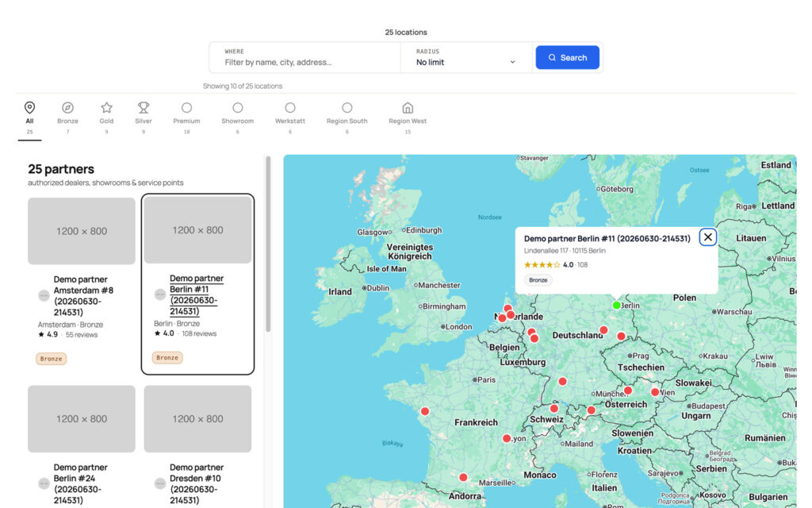Image resolution: width=812 pixels, height=508 pixels.
Task: Click Berlin #24 card image placeholder
Action: 82,418
